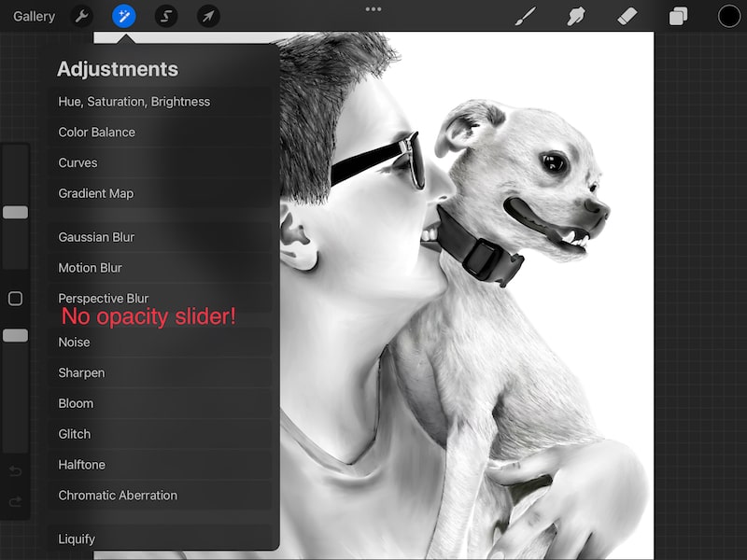Screen dimensions: 747x560
Task: Apply the Noise adjustment
Action: pos(75,342)
